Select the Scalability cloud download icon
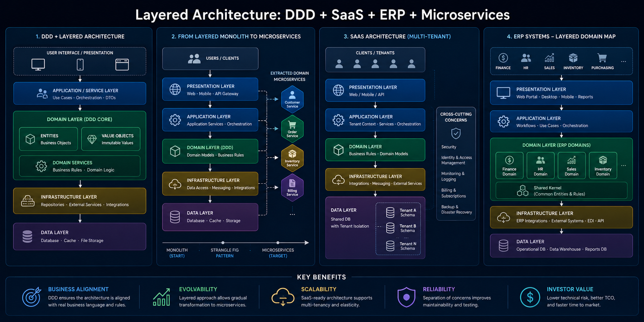Screen dimensions: 644x322 [283, 297]
